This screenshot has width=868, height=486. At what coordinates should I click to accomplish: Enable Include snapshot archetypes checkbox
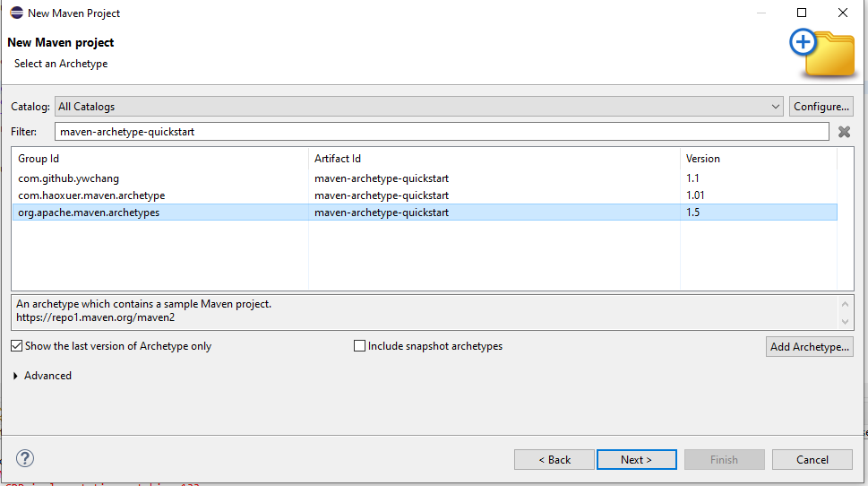click(x=360, y=346)
